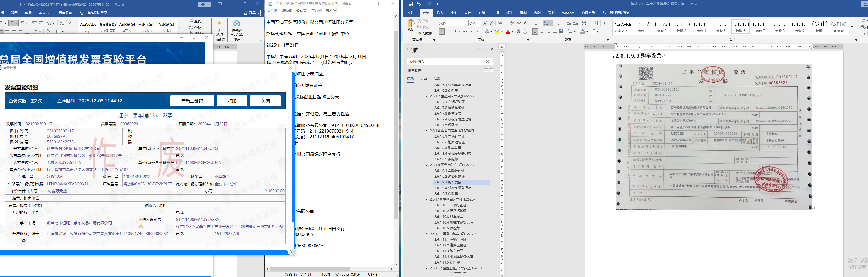Expand the styles gallery in right Word

tap(852, 27)
